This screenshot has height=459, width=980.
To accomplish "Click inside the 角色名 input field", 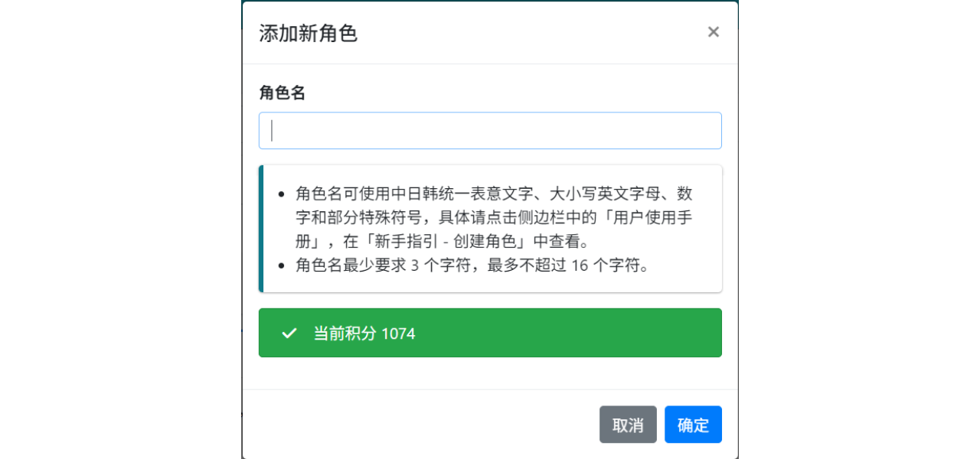I will pyautogui.click(x=490, y=130).
